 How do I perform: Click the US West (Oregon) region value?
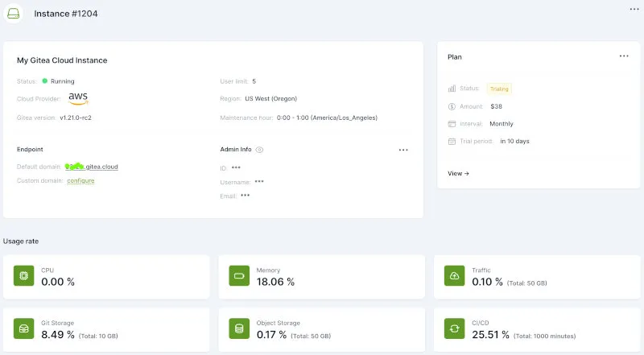click(270, 98)
